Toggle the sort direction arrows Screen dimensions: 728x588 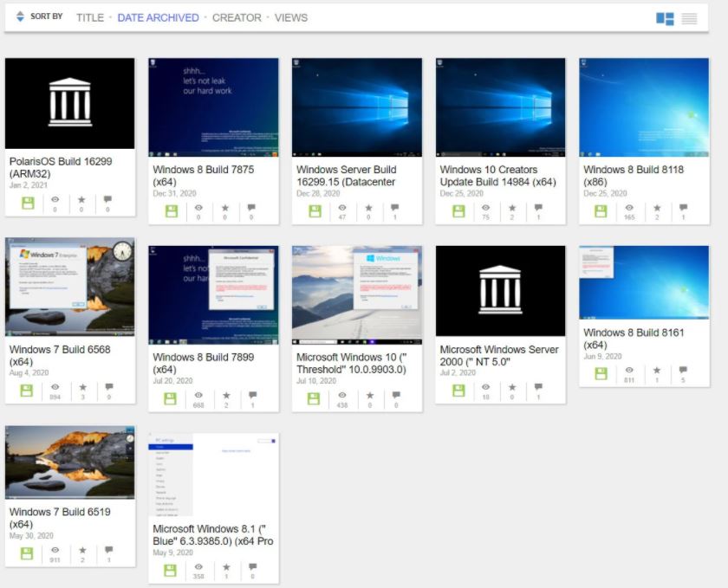[20, 16]
